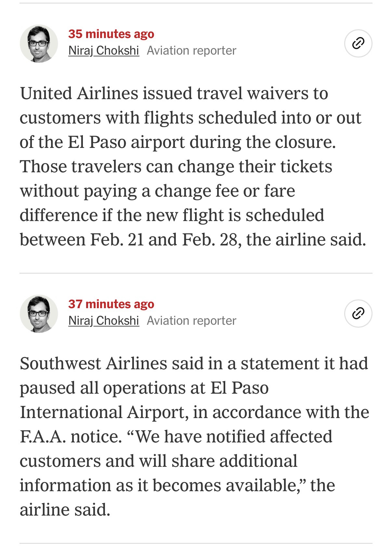Click the "37 minutes ago" timestamp

coord(111,304)
